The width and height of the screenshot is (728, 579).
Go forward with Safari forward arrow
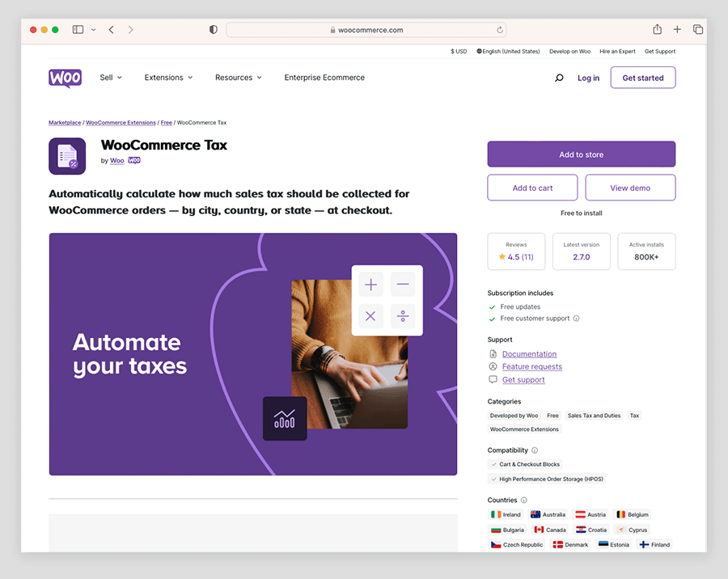[x=130, y=30]
